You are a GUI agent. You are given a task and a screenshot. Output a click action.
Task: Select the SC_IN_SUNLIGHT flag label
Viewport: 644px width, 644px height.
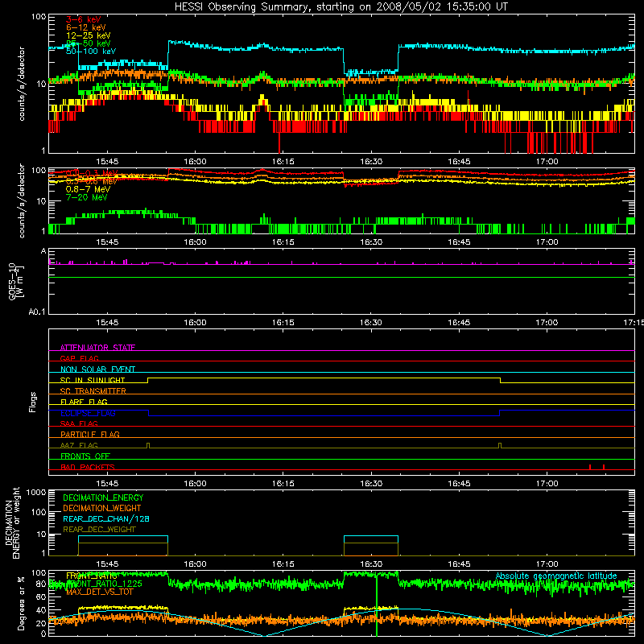[x=93, y=380]
